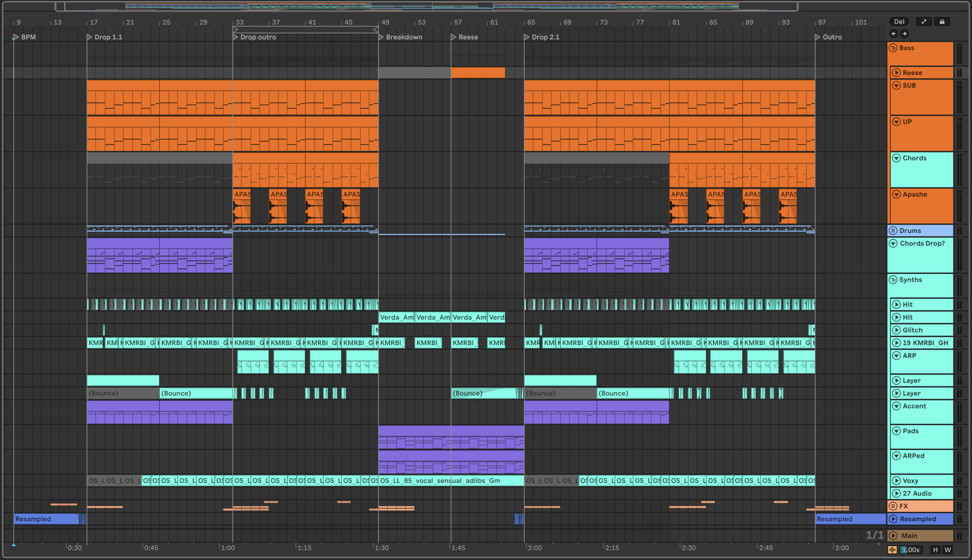Viewport: 972px width, 560px height.
Task: Jump to next locator arrow
Action: [x=904, y=34]
